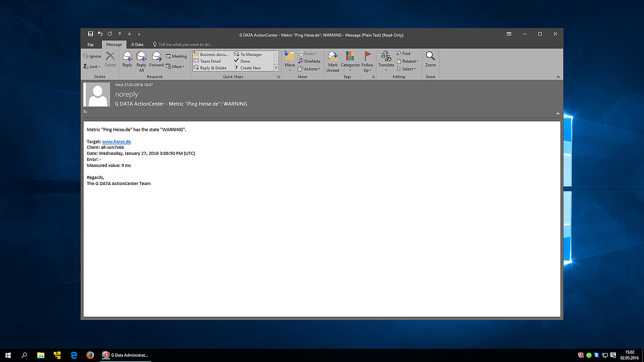Click the Save icon in quick access toolbar
Viewport: 644px width, 362px height.
pyautogui.click(x=91, y=34)
